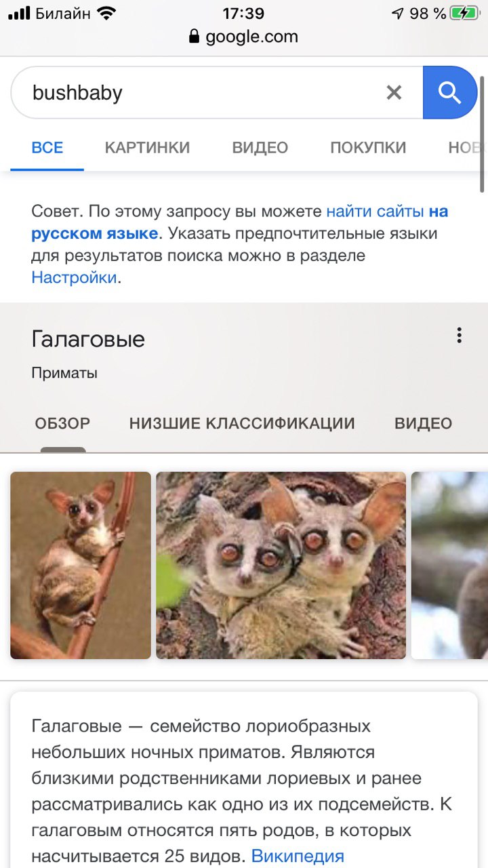
Task: Select the ВСЕ results tab
Action: 47,148
